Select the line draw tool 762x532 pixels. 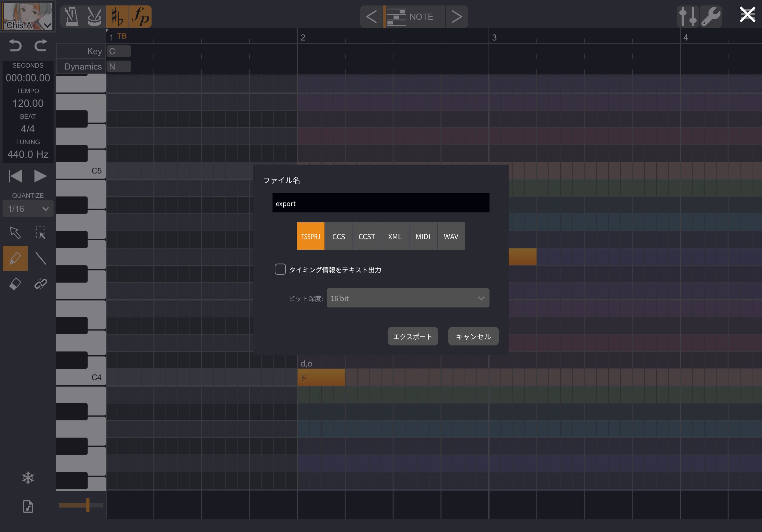[41, 258]
